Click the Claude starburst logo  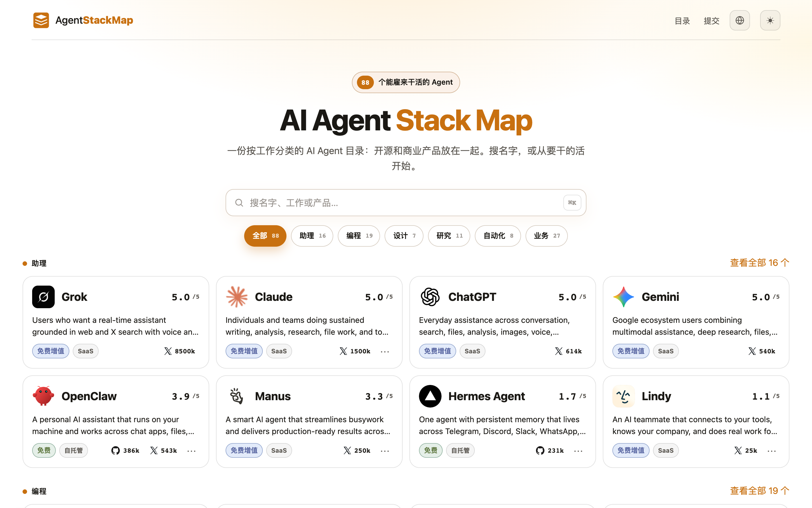click(237, 297)
